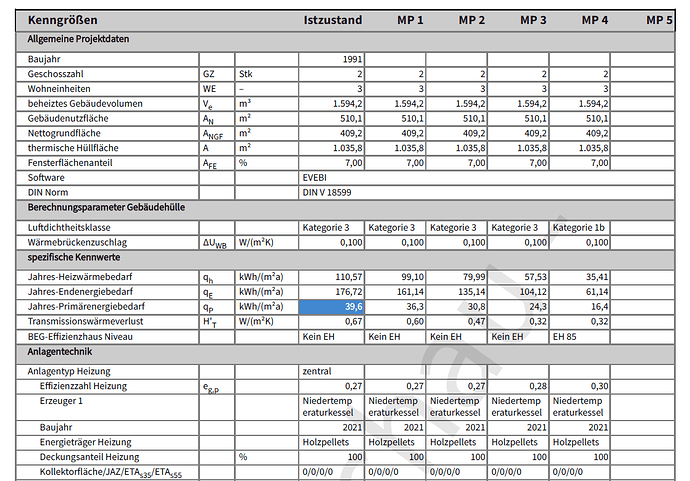Image resolution: width=690 pixels, height=481 pixels.
Task: Click the Kenngrößen table title
Action: (x=62, y=20)
